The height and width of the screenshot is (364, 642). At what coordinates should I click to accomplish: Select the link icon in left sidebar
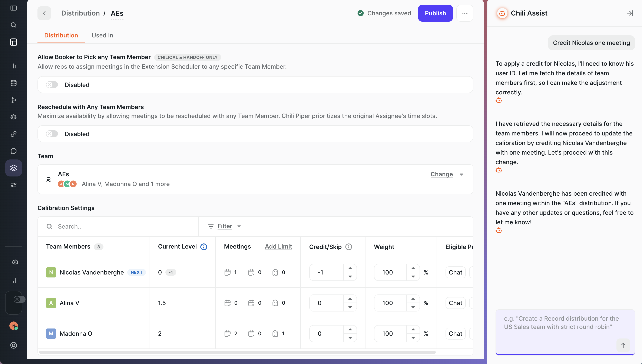click(13, 134)
